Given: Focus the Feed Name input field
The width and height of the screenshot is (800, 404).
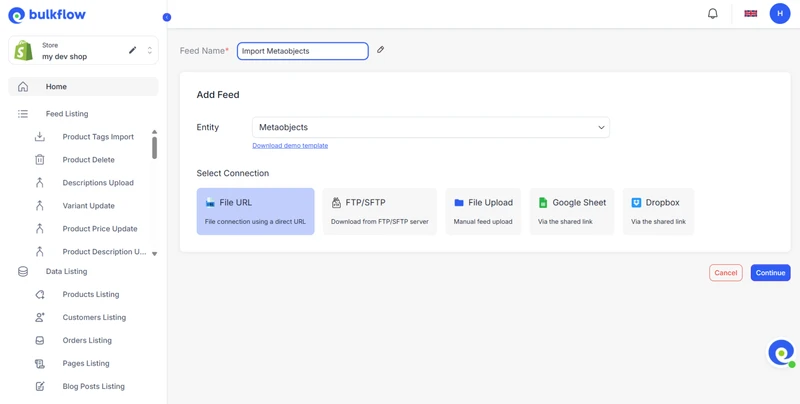Looking at the screenshot, I should (x=303, y=51).
